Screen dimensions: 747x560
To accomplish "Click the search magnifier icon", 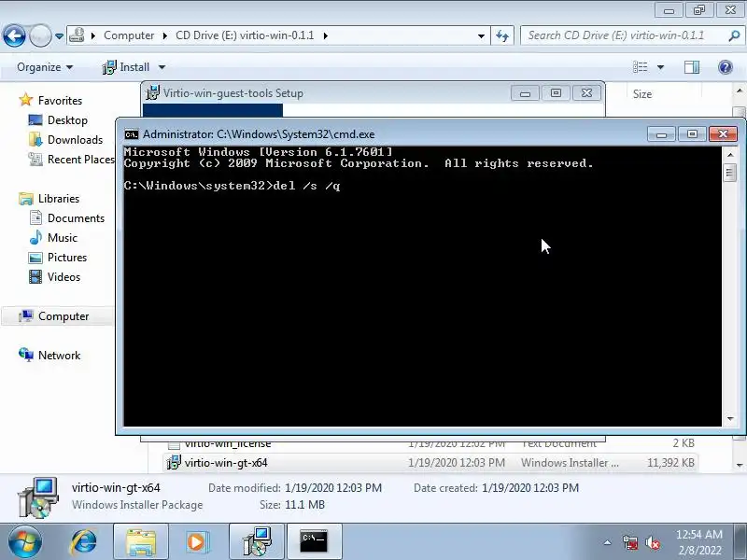I will point(734,35).
